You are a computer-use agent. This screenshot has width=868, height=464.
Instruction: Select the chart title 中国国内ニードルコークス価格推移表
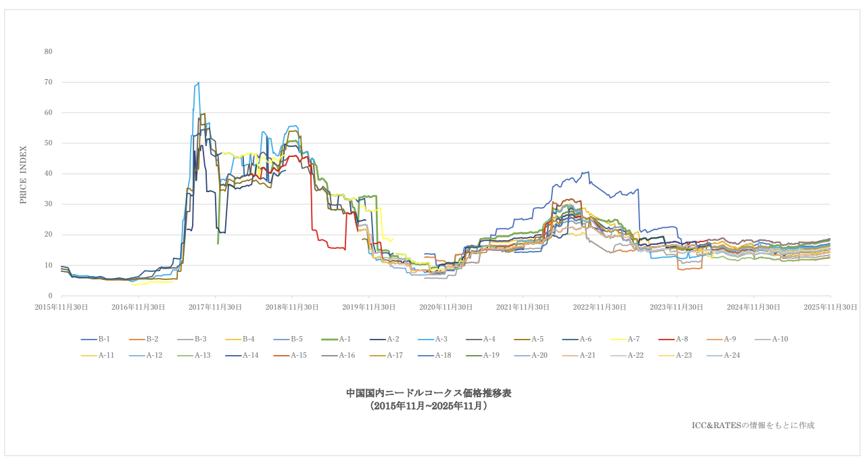click(429, 393)
